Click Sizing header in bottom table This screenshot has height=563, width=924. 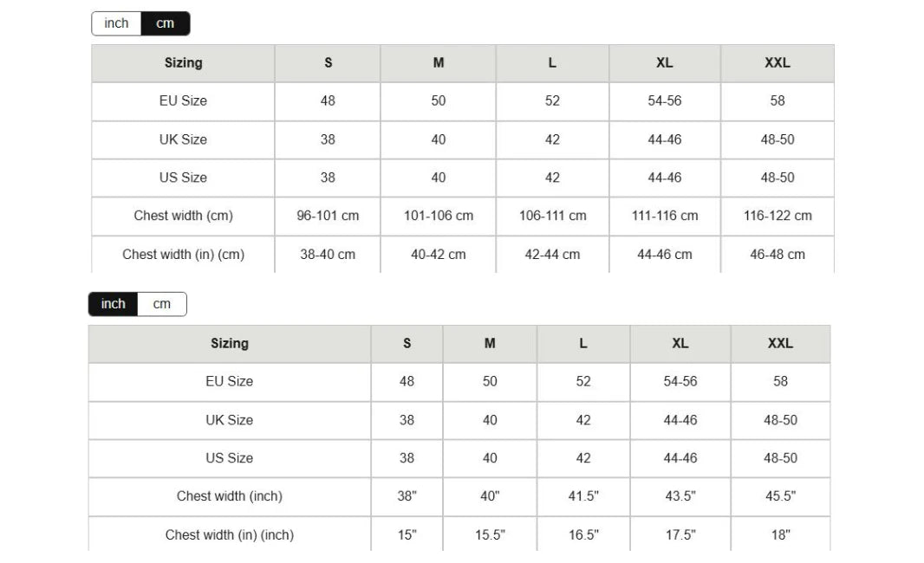[230, 343]
